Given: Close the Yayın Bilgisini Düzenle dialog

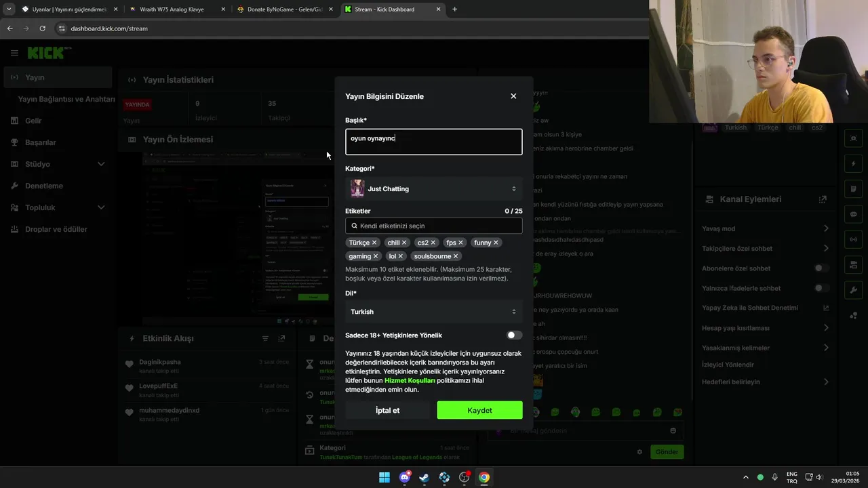Looking at the screenshot, I should point(513,96).
